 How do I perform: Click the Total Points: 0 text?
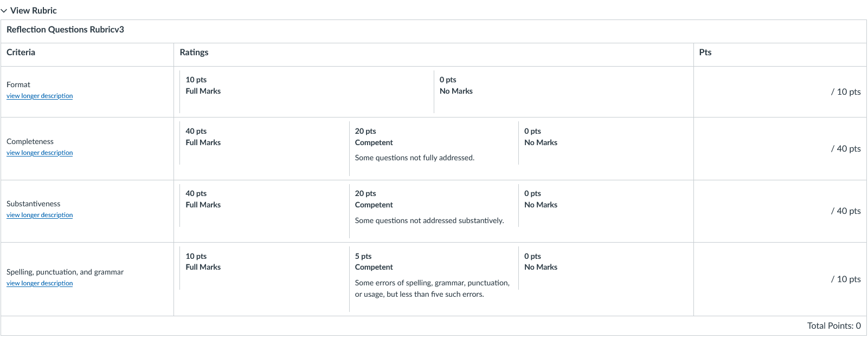point(834,325)
